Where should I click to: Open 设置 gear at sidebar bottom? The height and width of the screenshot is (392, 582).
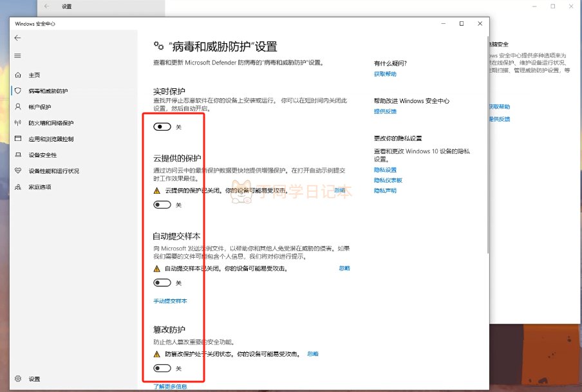click(18, 379)
